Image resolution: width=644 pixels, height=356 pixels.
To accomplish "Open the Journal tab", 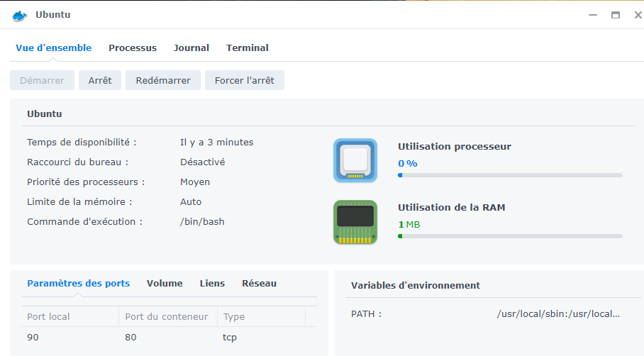I will (191, 48).
